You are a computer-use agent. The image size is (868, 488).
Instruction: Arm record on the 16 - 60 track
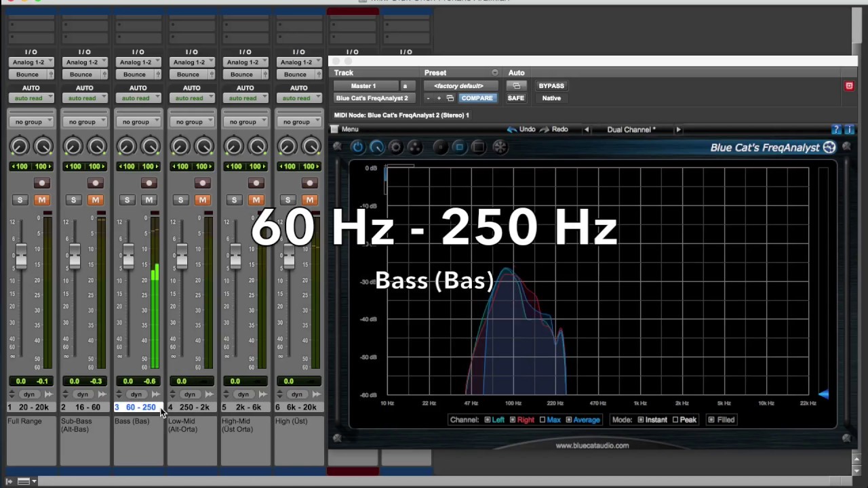[x=96, y=183]
